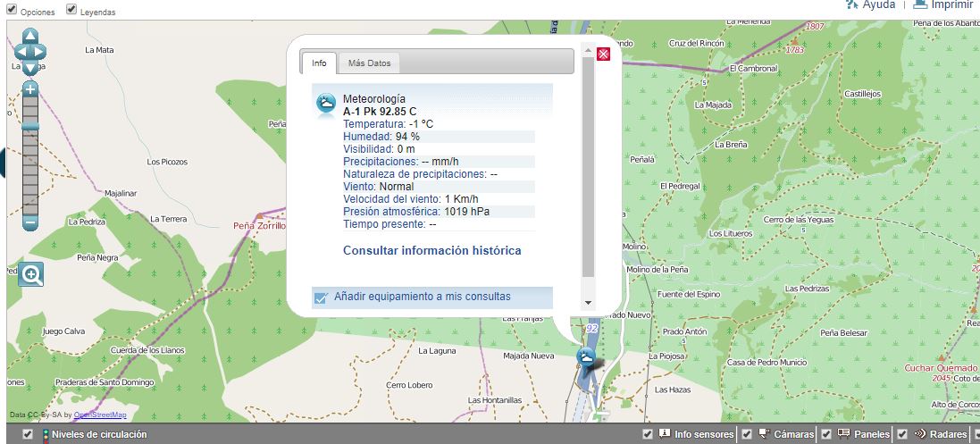This screenshot has height=444, width=980.
Task: Click the Velocidad del viento 1 Km/h row
Action: (x=439, y=199)
